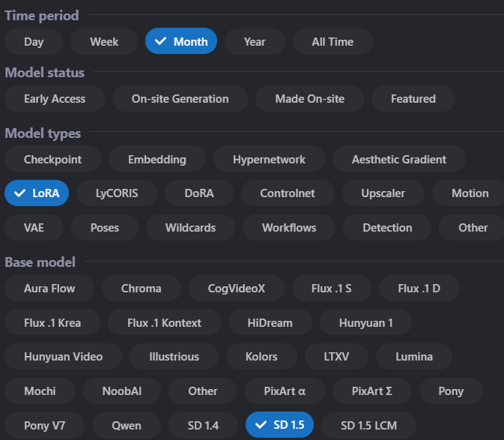The height and width of the screenshot is (440, 504).
Task: Deselect the Month time period chip
Action: pos(181,41)
